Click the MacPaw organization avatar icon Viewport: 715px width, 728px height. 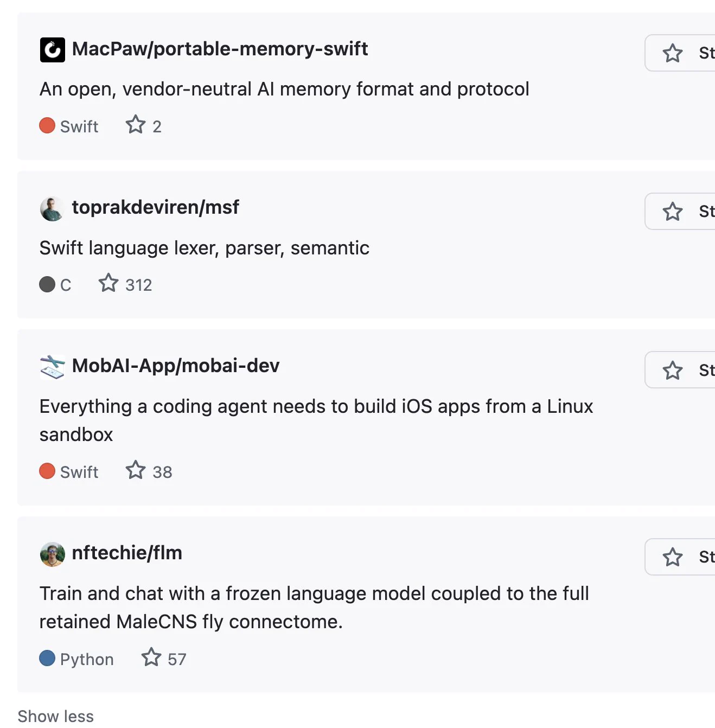pyautogui.click(x=53, y=50)
